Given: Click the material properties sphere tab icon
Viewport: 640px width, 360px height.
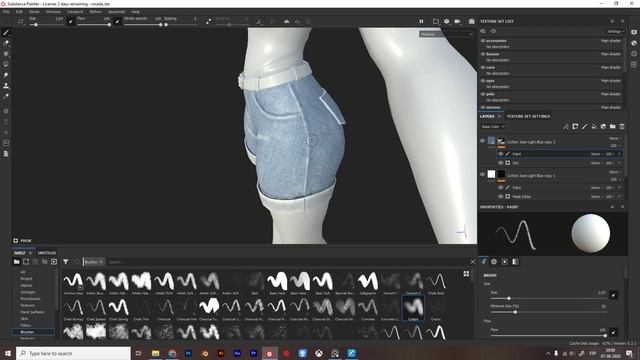Looking at the screenshot, I should coord(494,262).
